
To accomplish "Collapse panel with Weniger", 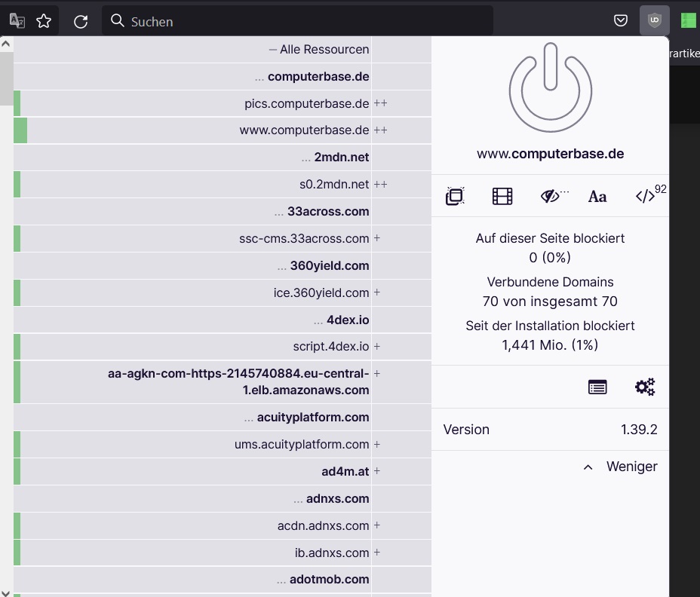I will coord(621,467).
